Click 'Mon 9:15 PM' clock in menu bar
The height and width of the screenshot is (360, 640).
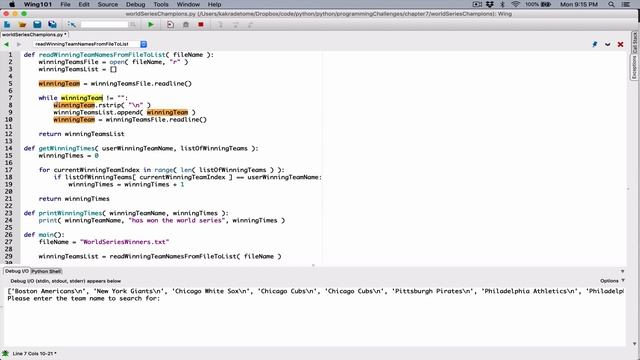click(579, 4)
